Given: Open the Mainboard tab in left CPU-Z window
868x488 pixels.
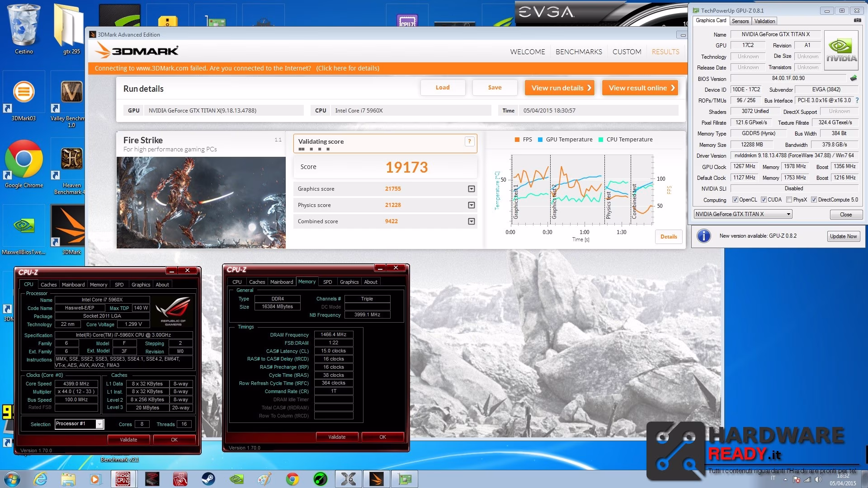Looking at the screenshot, I should pos(73,285).
